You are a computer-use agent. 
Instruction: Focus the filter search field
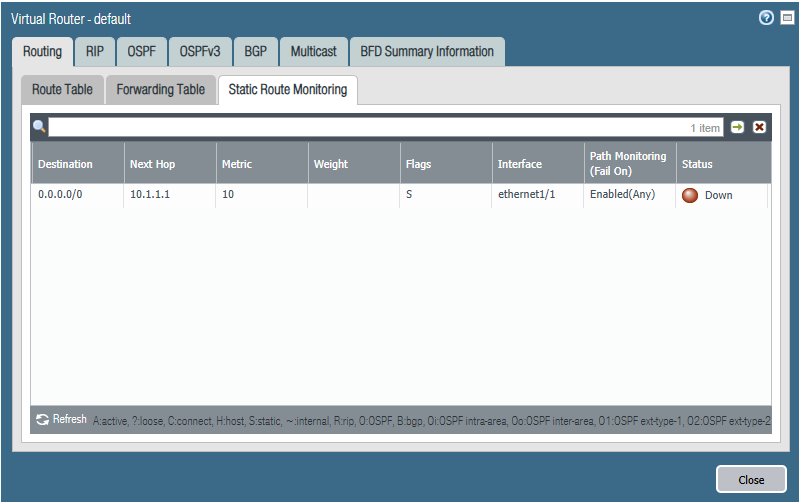point(386,127)
